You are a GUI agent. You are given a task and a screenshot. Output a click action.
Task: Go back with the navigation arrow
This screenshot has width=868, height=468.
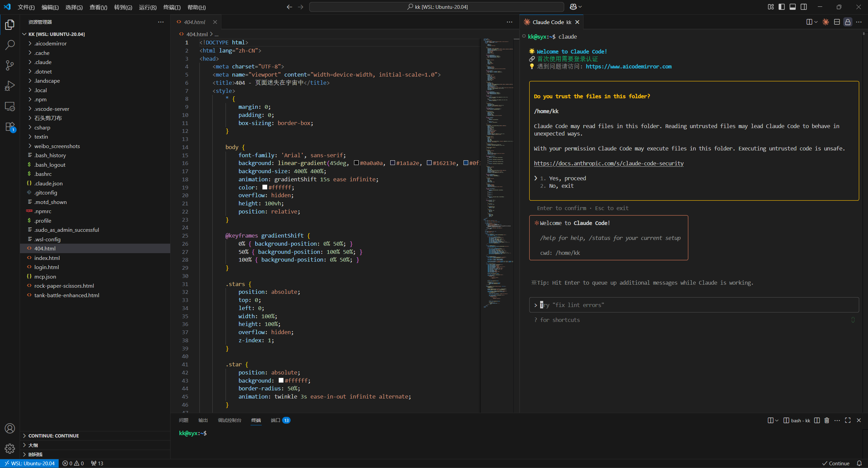click(289, 7)
